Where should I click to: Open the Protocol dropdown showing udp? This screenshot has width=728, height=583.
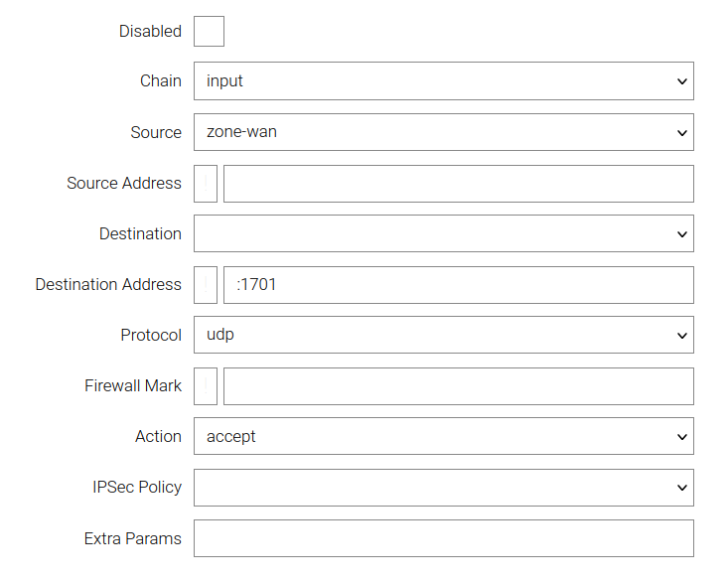[443, 336]
